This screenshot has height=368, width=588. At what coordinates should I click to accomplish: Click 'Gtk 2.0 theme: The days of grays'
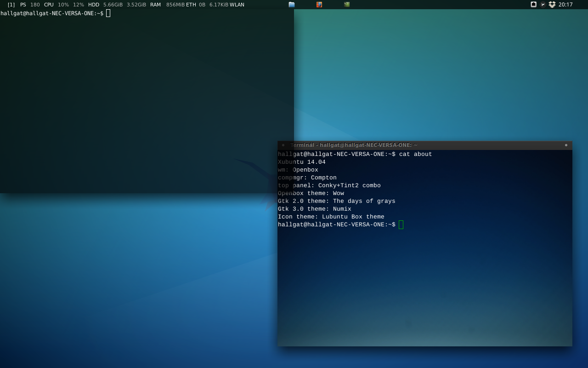click(337, 201)
